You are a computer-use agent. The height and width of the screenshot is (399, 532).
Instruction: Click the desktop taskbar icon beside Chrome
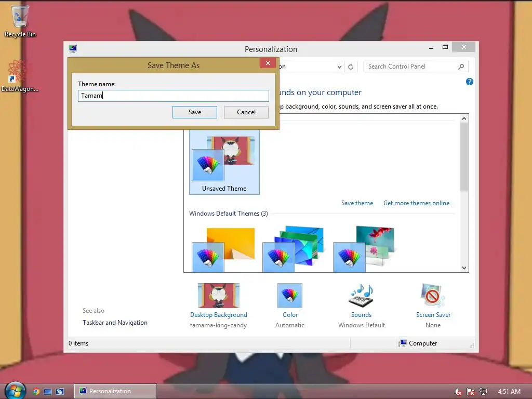coord(48,392)
